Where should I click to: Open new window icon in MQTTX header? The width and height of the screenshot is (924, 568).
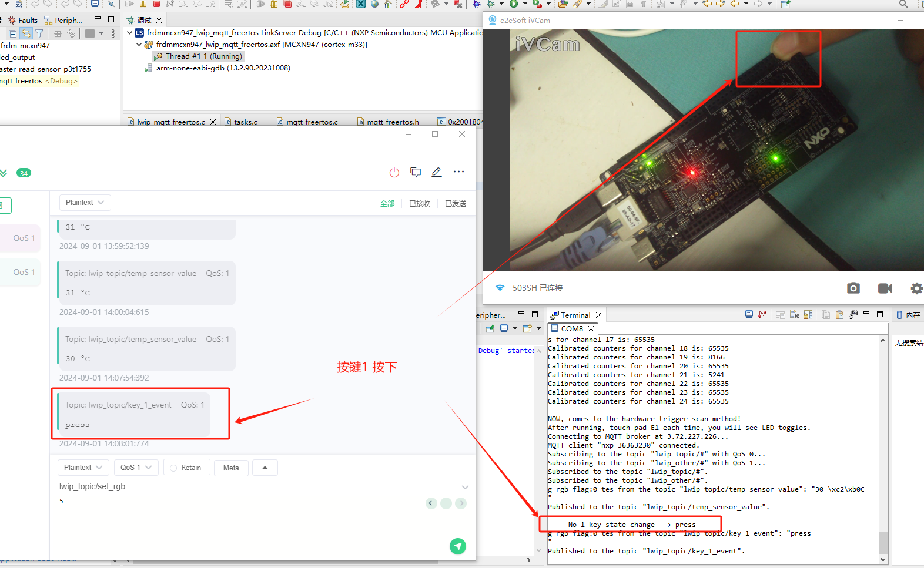[416, 172]
